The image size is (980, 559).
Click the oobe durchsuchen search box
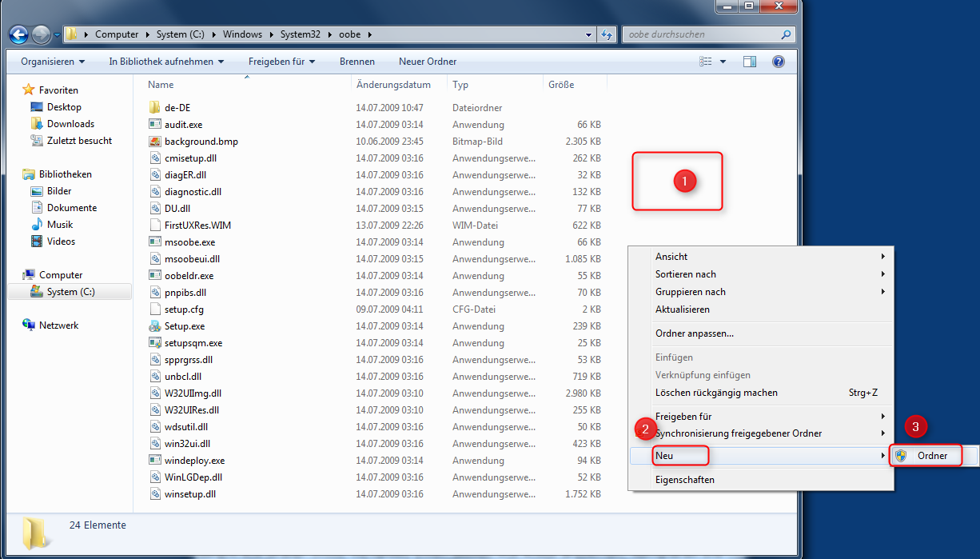tap(703, 34)
